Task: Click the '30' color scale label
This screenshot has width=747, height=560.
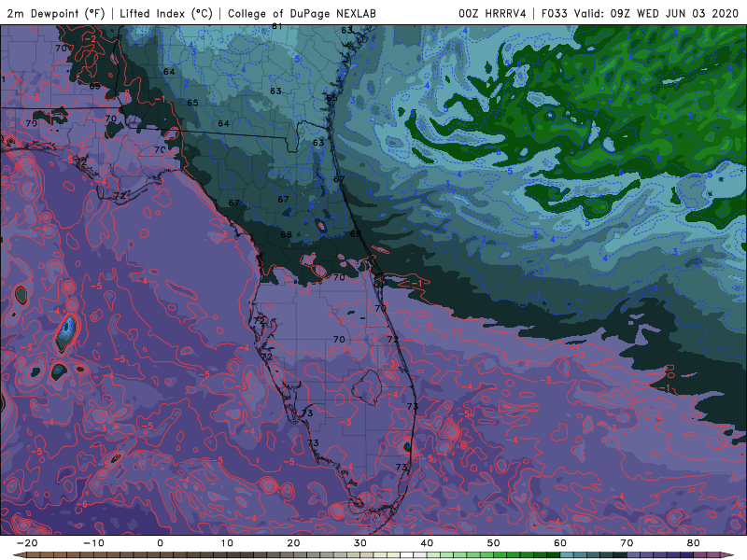Action: point(360,543)
